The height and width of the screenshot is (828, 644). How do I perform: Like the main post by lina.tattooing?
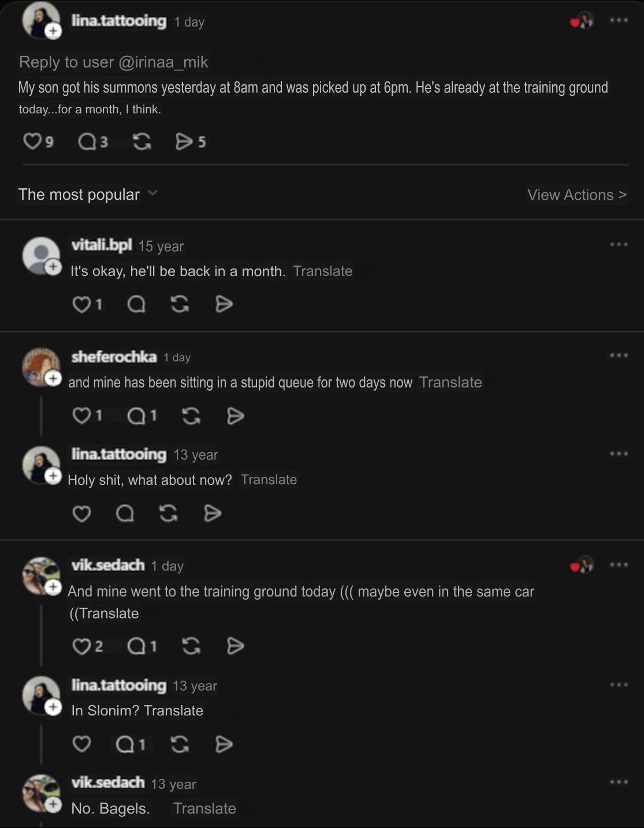32,141
